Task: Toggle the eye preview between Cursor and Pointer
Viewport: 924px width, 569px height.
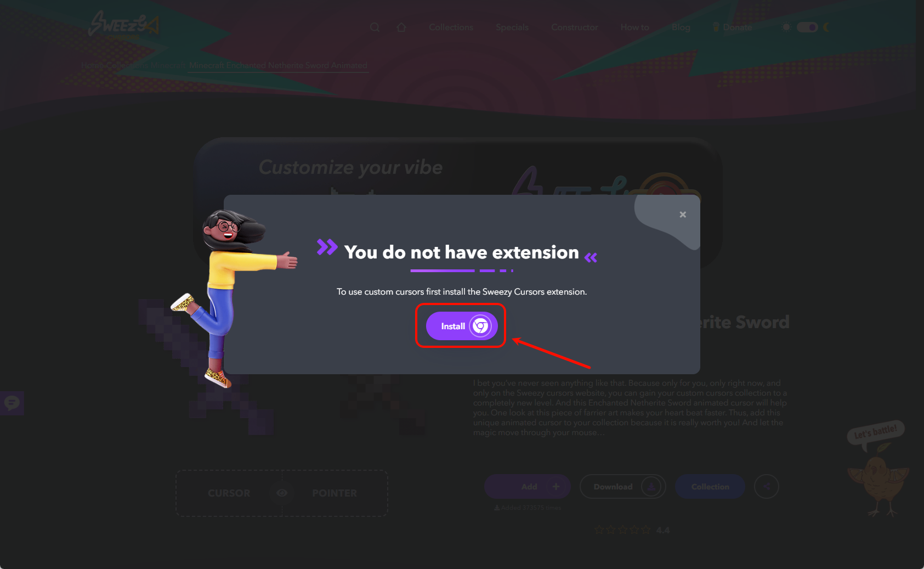Action: point(282,493)
